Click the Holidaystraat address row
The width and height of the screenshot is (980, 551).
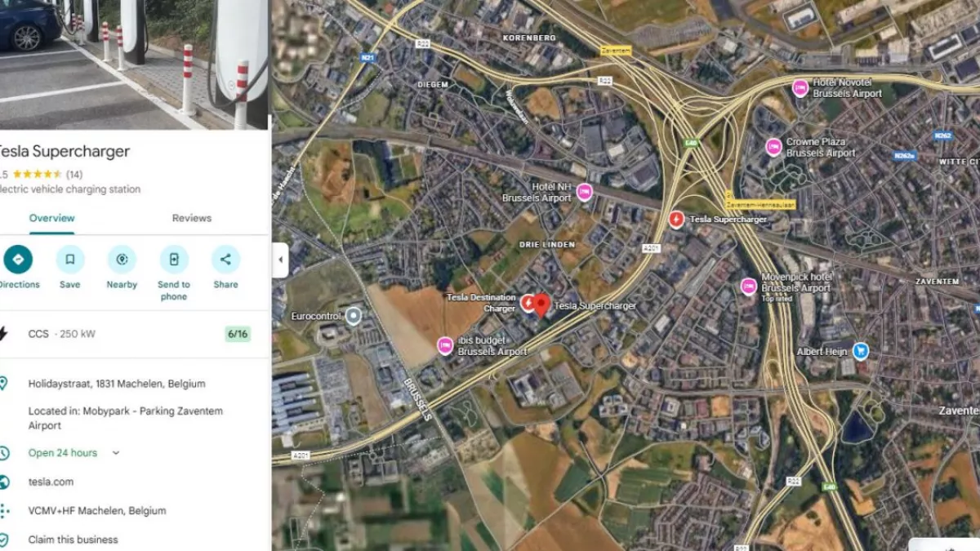tap(135, 384)
